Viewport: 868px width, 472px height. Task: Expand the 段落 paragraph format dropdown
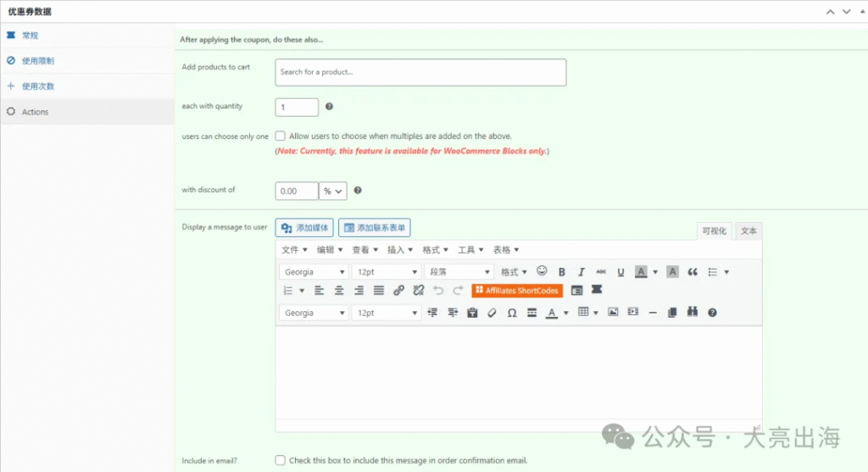[x=459, y=272]
